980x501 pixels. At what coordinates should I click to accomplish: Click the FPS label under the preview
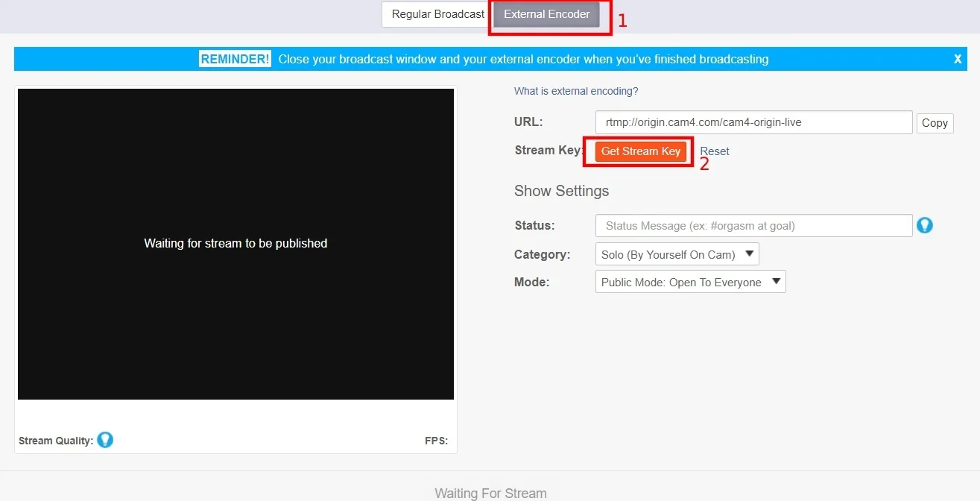coord(436,441)
